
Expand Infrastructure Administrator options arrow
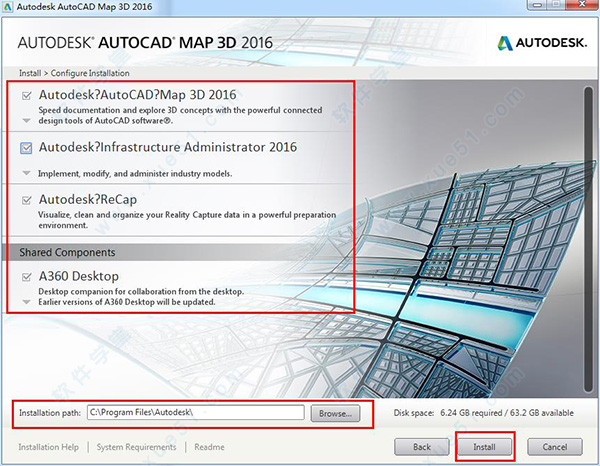(26, 173)
